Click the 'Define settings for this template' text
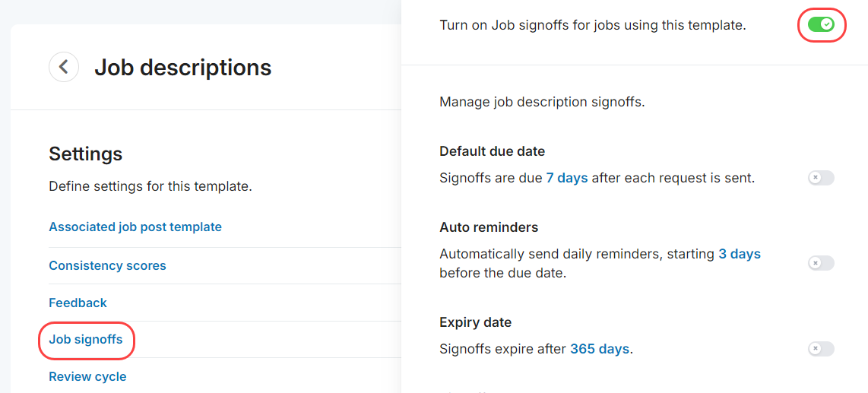The height and width of the screenshot is (393, 868). (150, 186)
